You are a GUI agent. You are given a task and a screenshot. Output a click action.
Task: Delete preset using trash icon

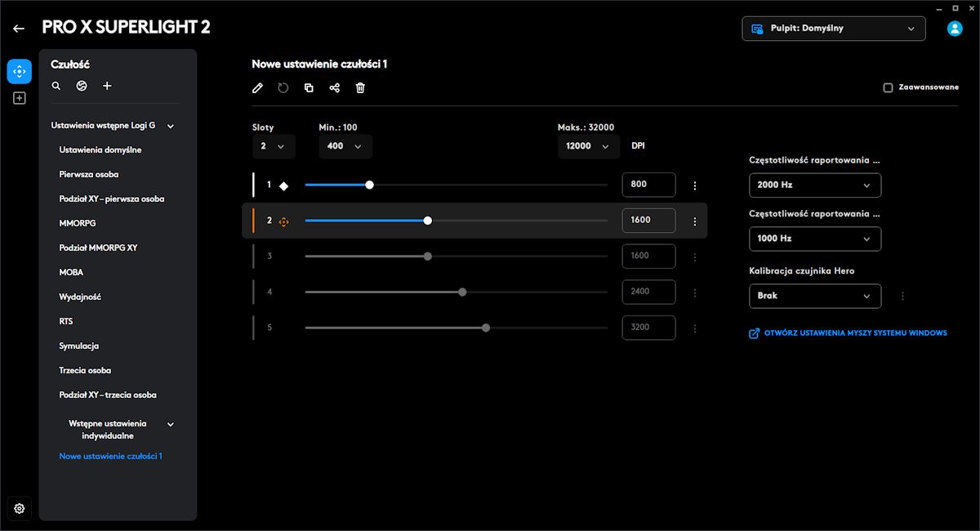click(360, 88)
